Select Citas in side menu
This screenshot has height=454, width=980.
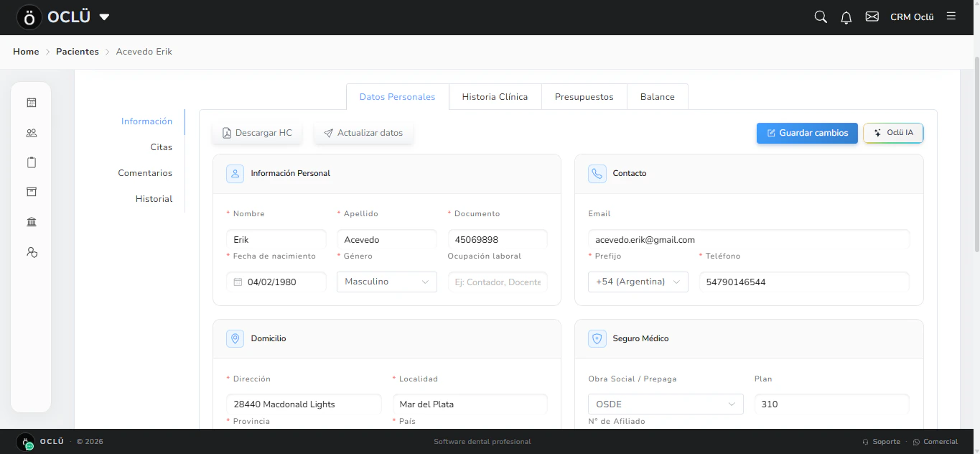(x=162, y=147)
